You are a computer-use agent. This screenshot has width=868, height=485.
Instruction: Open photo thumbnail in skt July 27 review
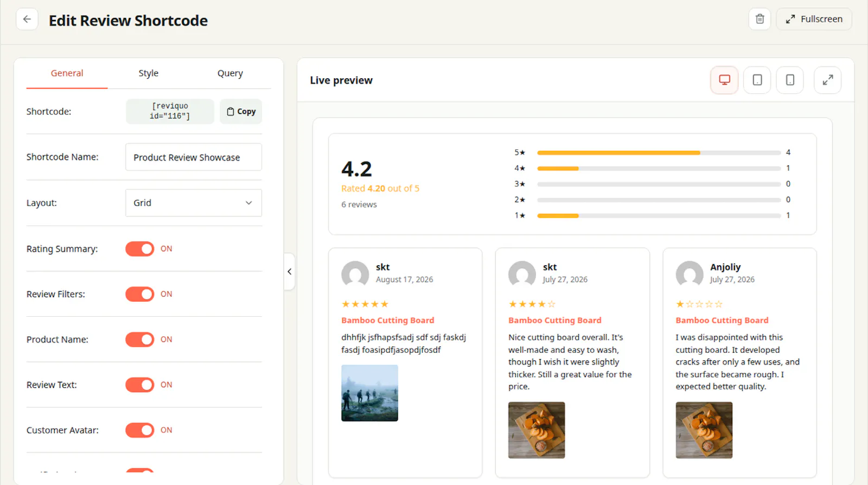click(x=537, y=430)
